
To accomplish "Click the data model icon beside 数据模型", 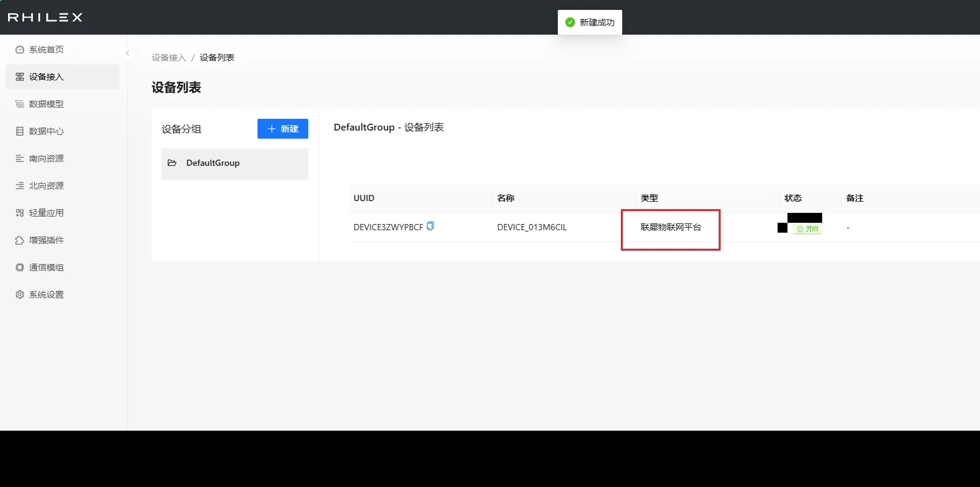I will pos(20,104).
